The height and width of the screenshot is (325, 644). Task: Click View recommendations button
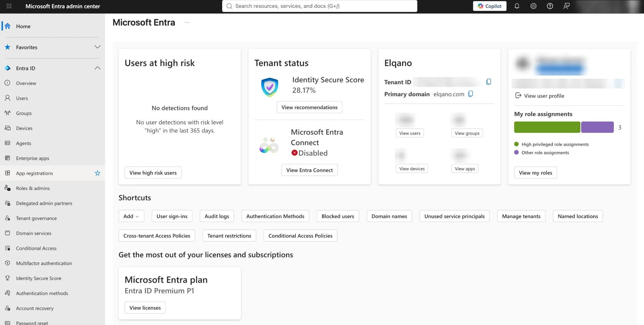(309, 107)
